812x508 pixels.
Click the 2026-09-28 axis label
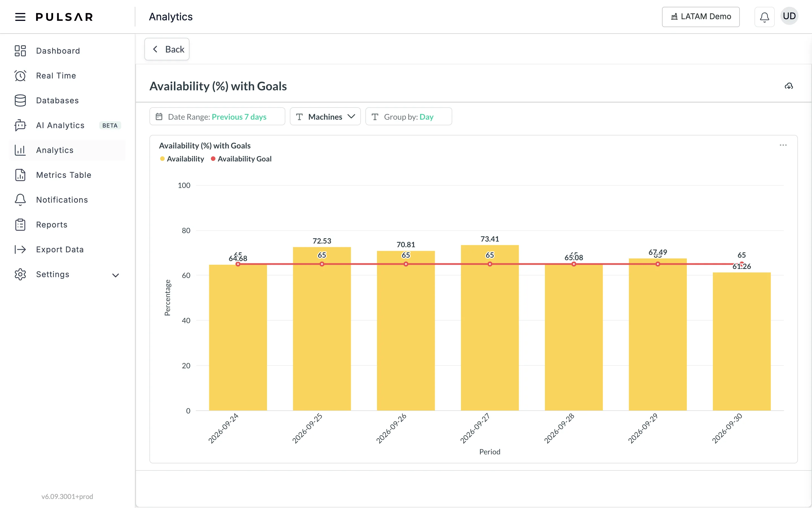click(x=559, y=428)
